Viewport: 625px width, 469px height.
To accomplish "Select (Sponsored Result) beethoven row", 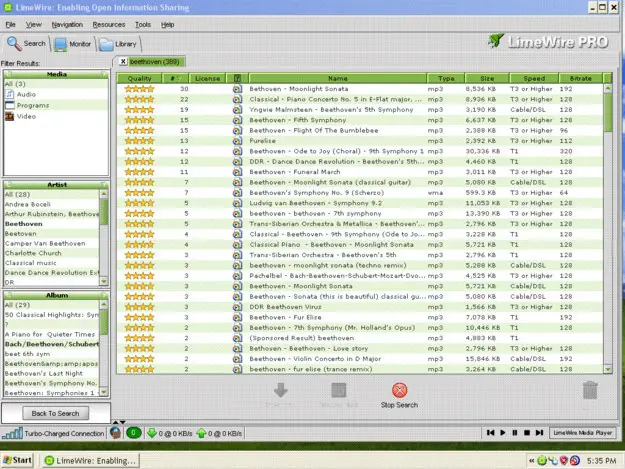I will coord(360,338).
